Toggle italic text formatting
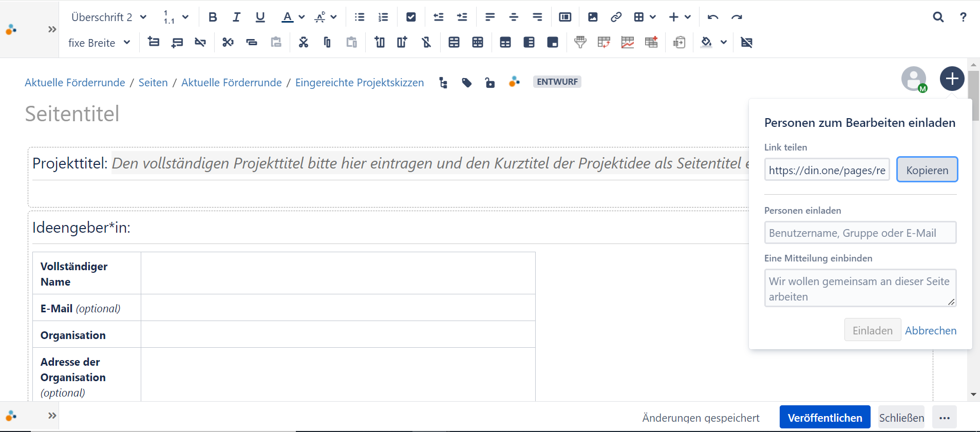The image size is (980, 432). pyautogui.click(x=236, y=17)
